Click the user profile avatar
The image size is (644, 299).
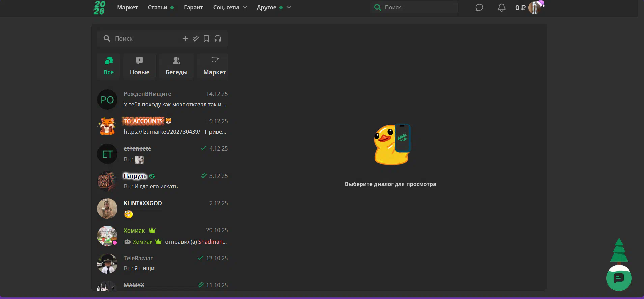(535, 7)
